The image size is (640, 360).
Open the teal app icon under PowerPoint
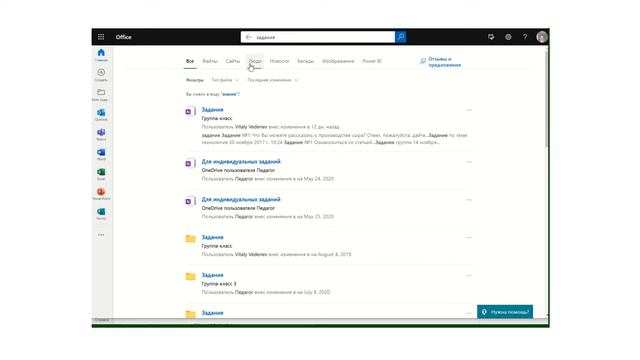(101, 213)
